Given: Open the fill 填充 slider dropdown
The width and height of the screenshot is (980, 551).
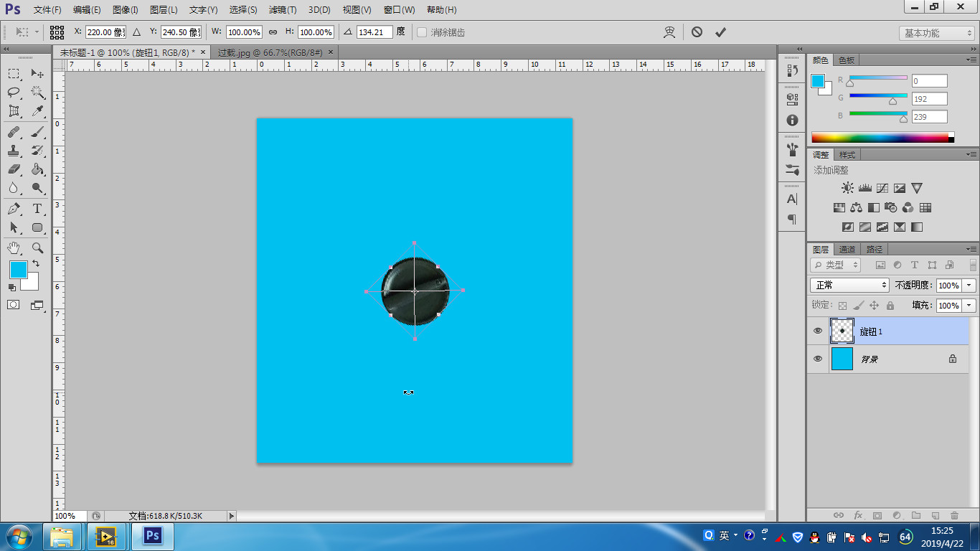Looking at the screenshot, I should click(970, 306).
